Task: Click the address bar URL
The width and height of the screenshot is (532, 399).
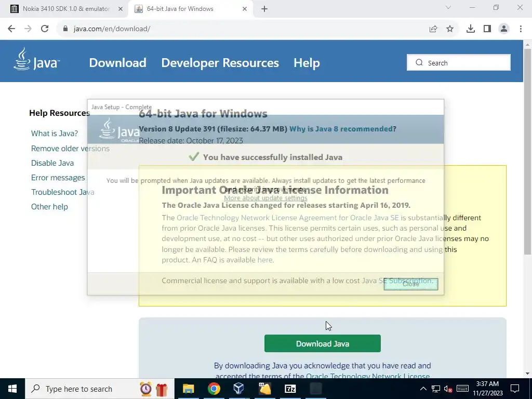Action: coord(112,29)
